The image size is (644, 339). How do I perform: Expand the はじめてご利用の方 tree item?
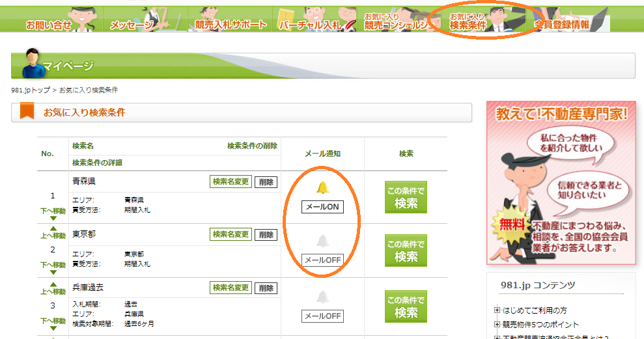tap(497, 310)
